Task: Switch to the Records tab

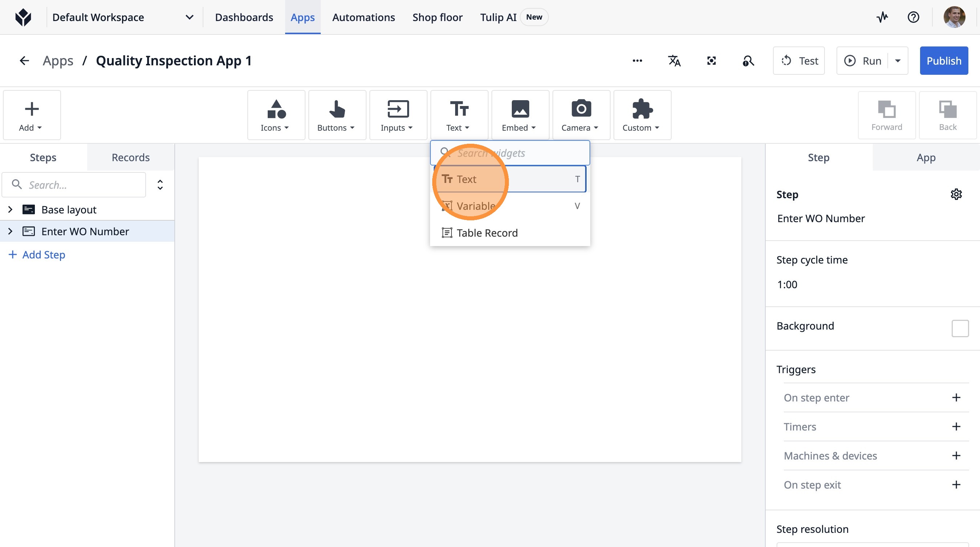Action: (130, 158)
